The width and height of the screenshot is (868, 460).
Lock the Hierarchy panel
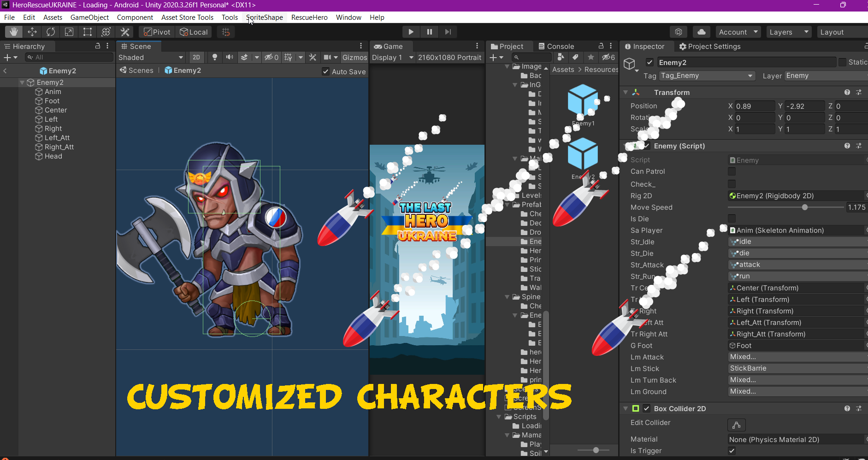click(98, 46)
